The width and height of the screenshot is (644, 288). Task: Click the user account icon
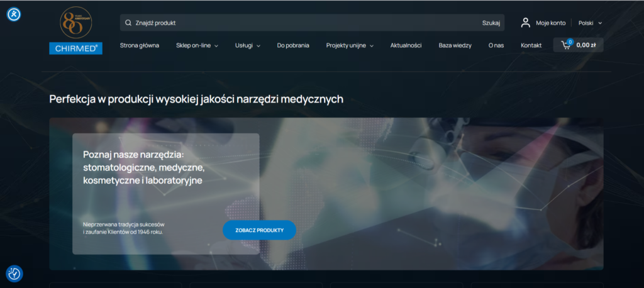526,23
